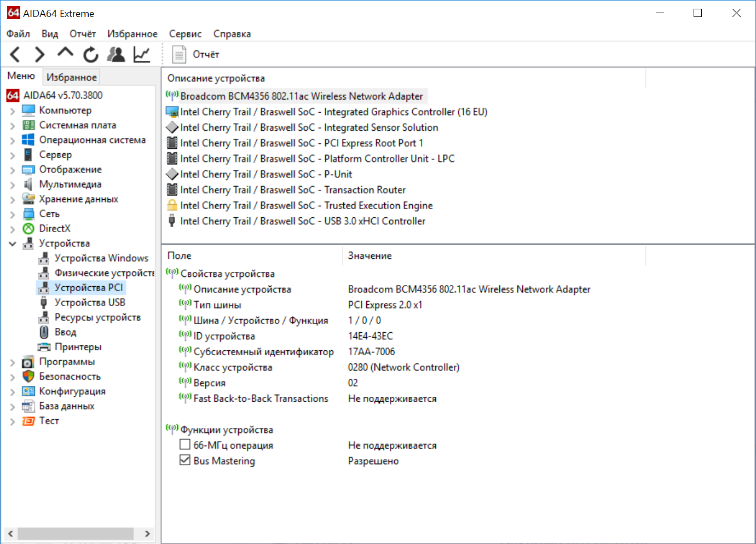Toggle the Bus Mastering checkbox
The height and width of the screenshot is (544, 756).
185,460
